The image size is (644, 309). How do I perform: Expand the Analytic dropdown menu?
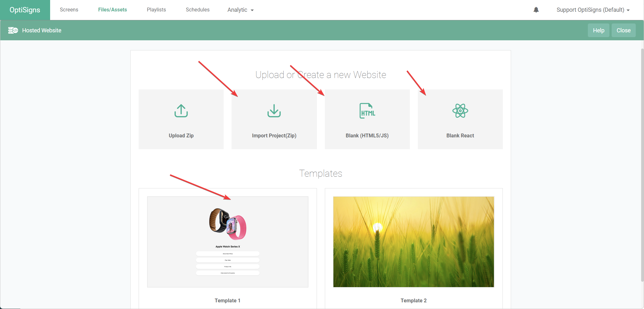coord(240,10)
